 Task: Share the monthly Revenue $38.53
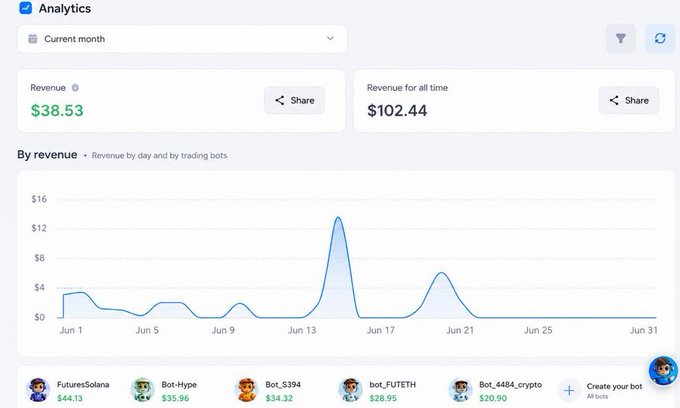(x=294, y=100)
